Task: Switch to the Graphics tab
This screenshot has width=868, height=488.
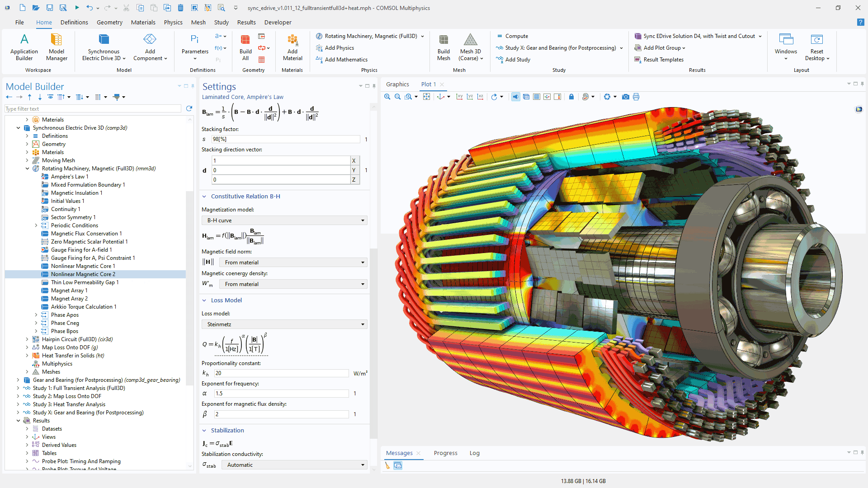Action: click(x=397, y=84)
